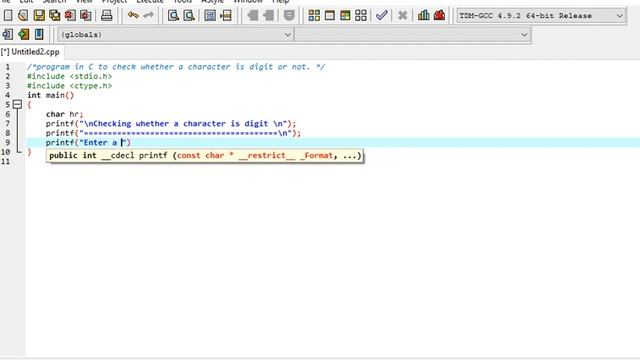Screen dimensions: 640x360
Task: Click the int main() line
Action: (51, 95)
